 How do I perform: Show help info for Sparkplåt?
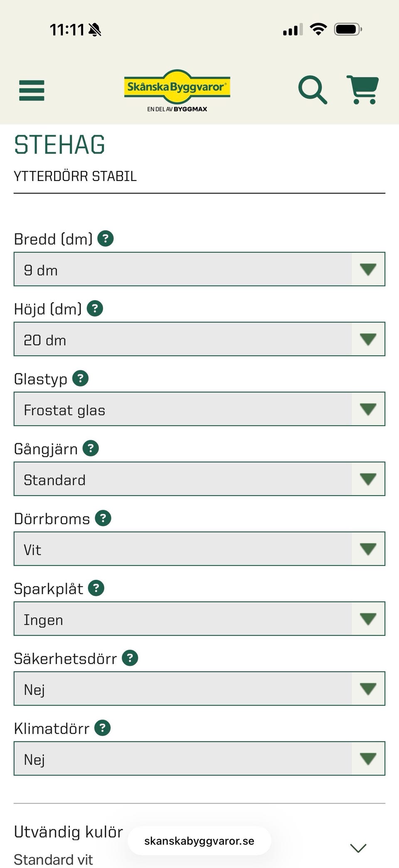click(x=96, y=588)
